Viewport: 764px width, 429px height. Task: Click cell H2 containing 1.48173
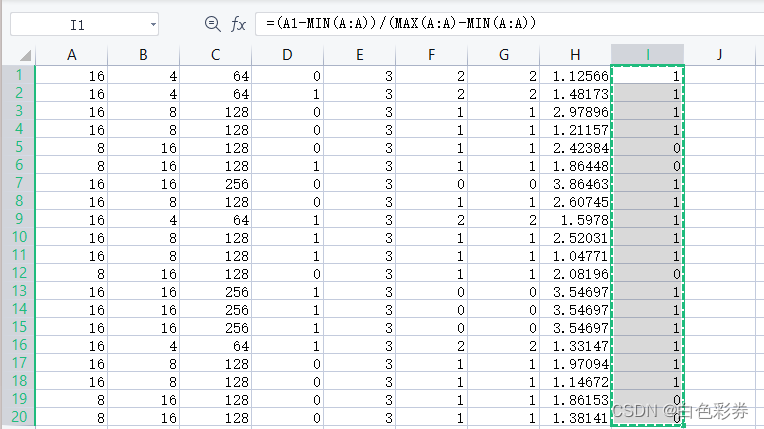(x=575, y=93)
